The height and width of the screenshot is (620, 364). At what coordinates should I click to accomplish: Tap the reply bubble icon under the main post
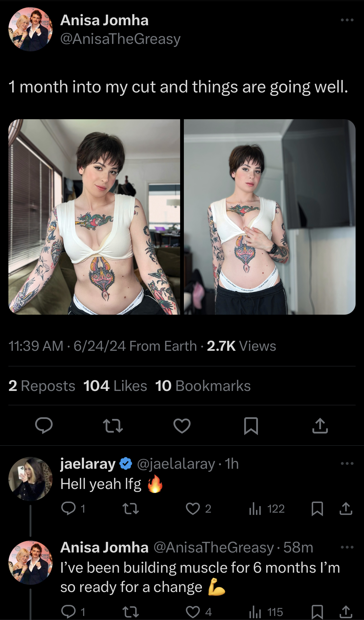[x=44, y=425]
